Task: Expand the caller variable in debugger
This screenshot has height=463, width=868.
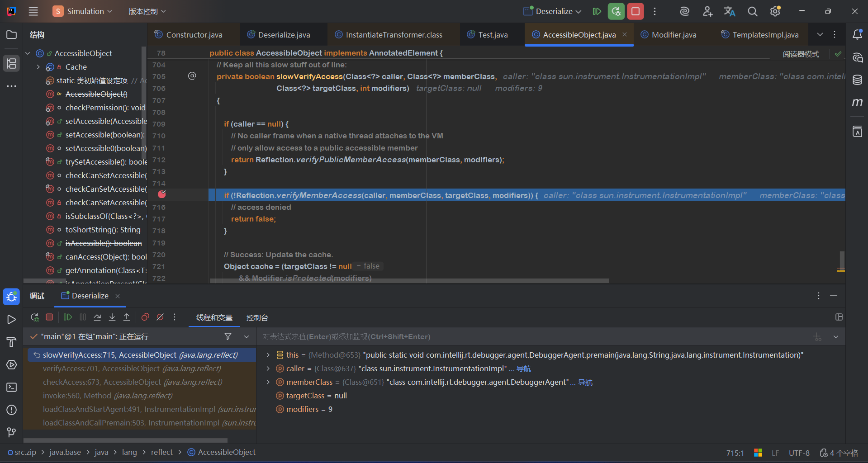Action: pos(268,369)
